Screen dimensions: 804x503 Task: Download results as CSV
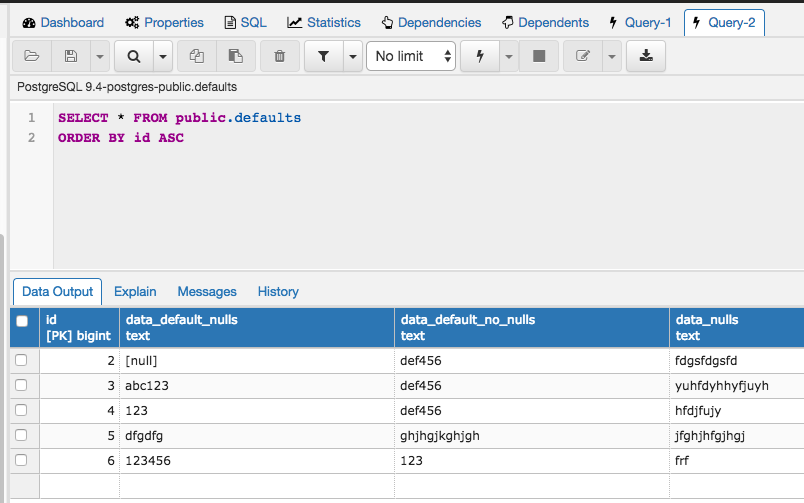click(x=646, y=57)
